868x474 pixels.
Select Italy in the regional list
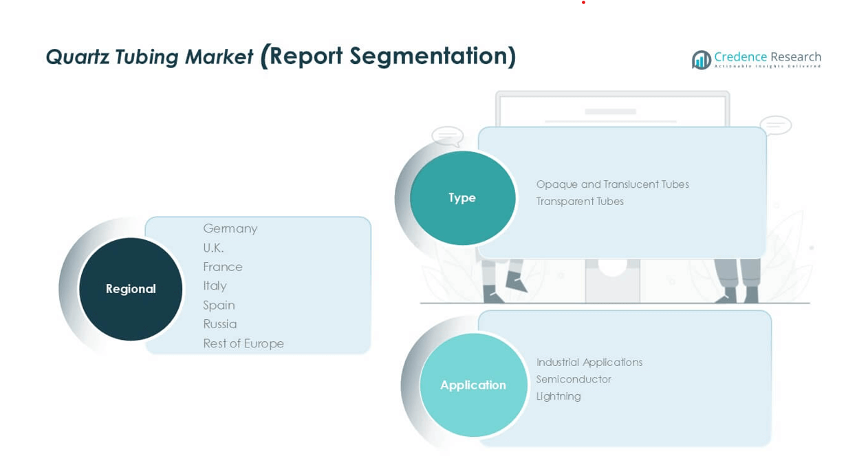click(215, 286)
